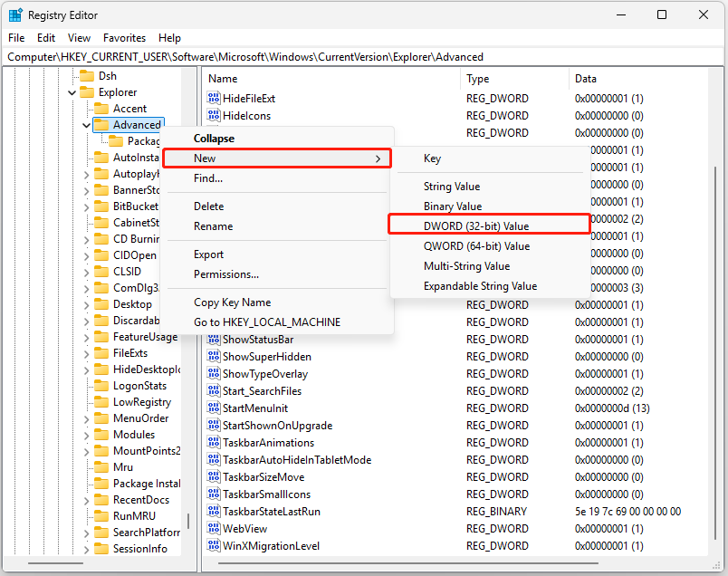728x576 pixels.
Task: Click the Type column header
Action: (515, 79)
